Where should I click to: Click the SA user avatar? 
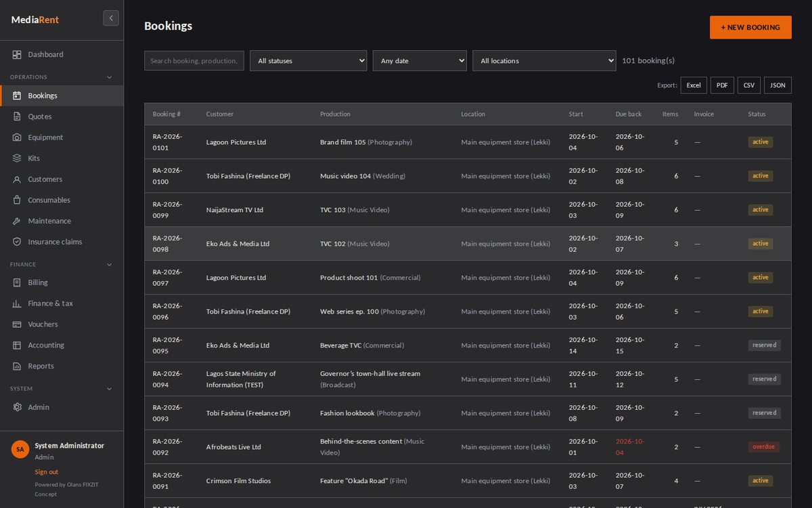click(x=20, y=449)
